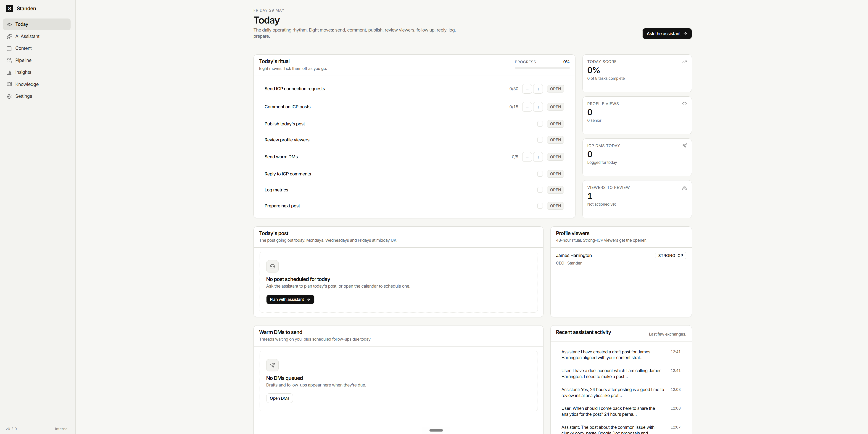The image size is (868, 434).
Task: Click the gear icon beside Settings
Action: coord(9,96)
